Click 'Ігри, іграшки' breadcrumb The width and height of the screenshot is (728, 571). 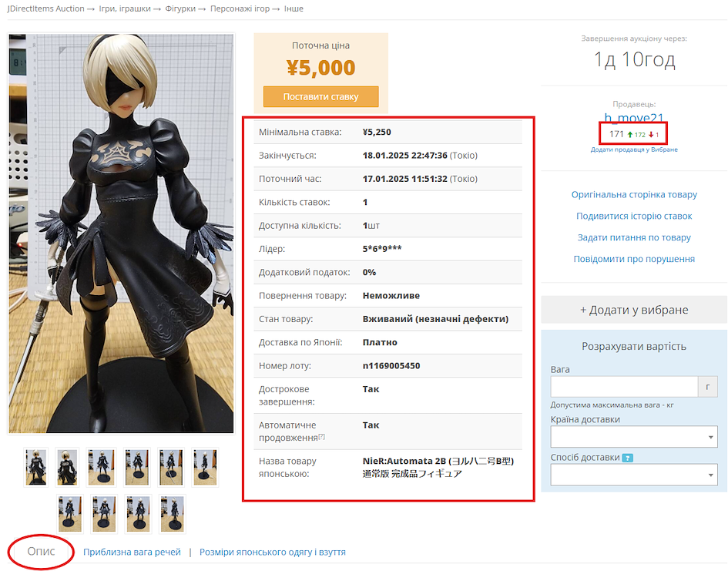pos(125,8)
